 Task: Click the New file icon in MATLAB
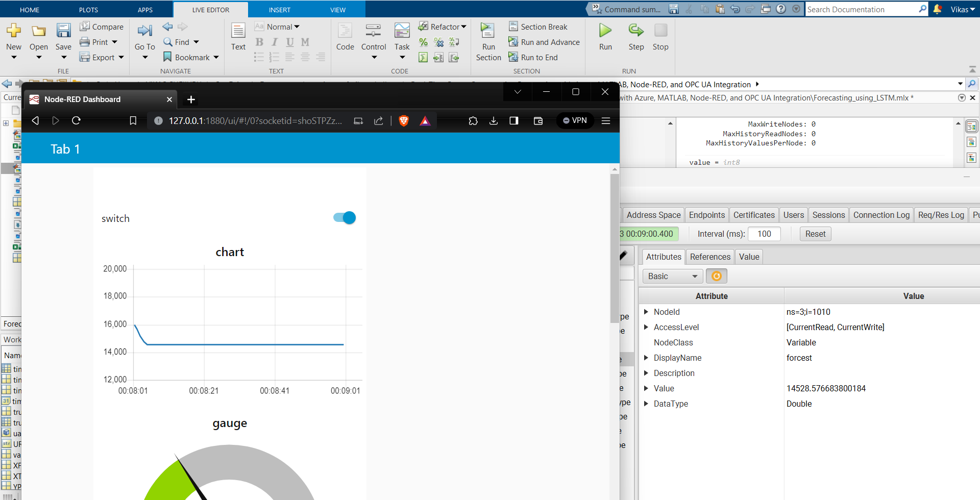14,31
